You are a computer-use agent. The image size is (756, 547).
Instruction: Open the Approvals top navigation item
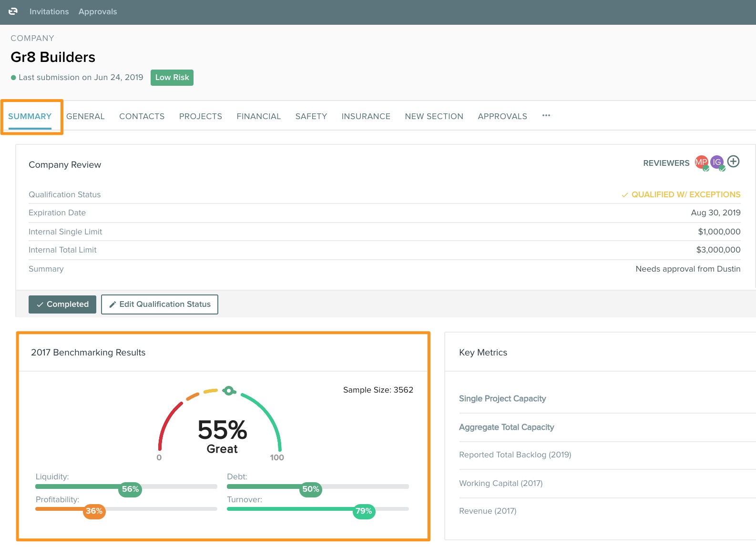(x=98, y=11)
